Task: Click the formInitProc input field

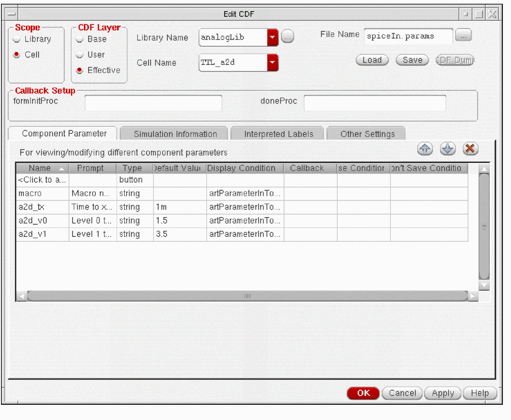Action: point(153,103)
